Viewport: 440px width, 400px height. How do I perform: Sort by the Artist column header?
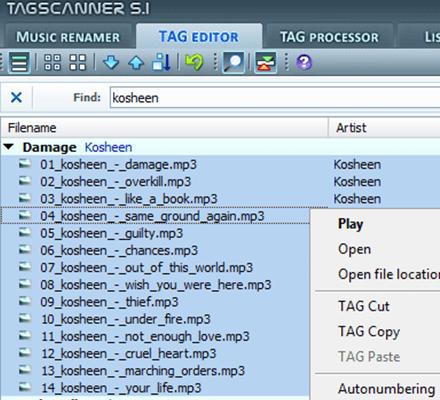(x=384, y=128)
